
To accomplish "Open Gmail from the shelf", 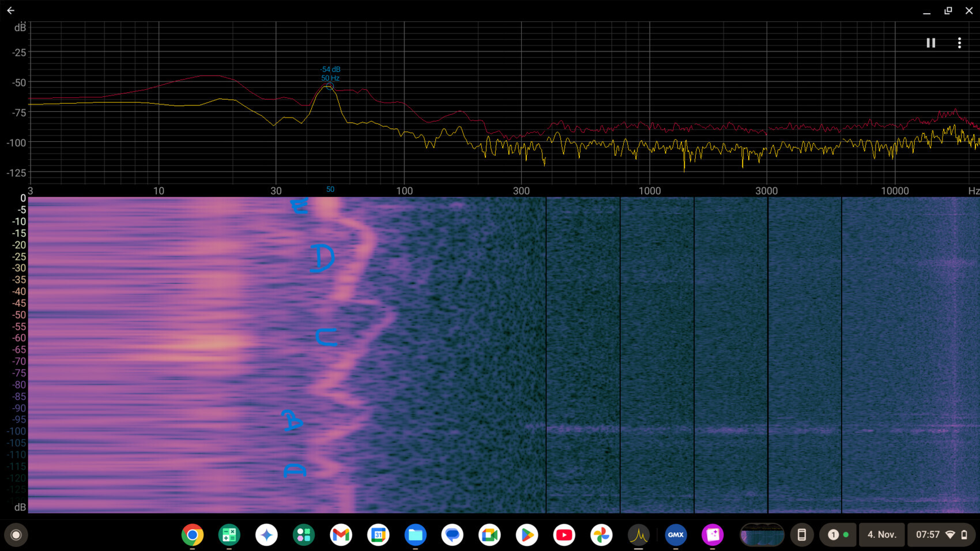I will click(341, 535).
